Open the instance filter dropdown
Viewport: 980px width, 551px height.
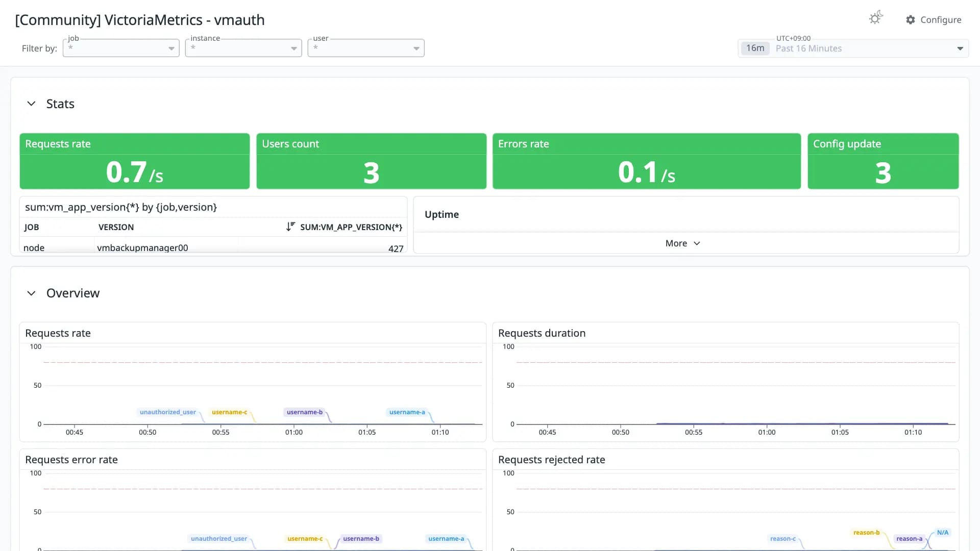(243, 48)
